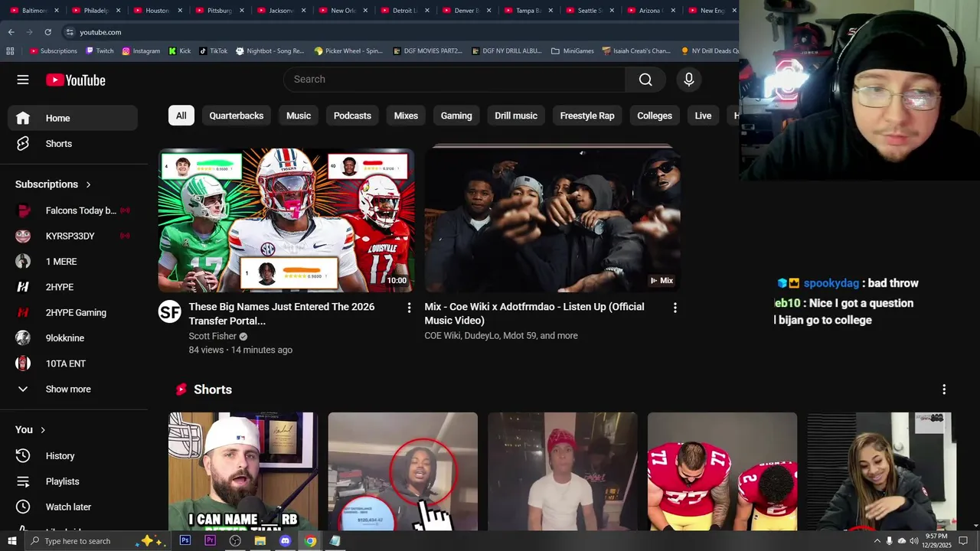Open the TikTok bookmark
Viewport: 980px width, 551px height.
pyautogui.click(x=213, y=51)
